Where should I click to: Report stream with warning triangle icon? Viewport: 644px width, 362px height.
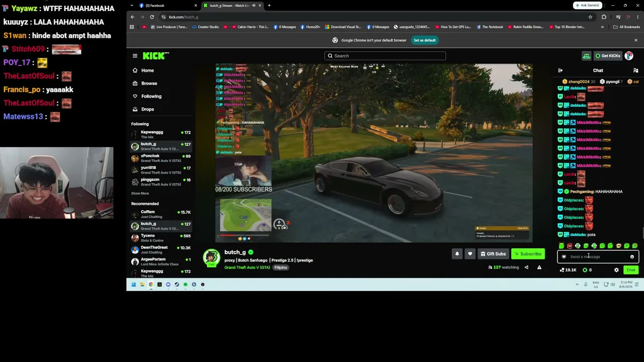(539, 267)
